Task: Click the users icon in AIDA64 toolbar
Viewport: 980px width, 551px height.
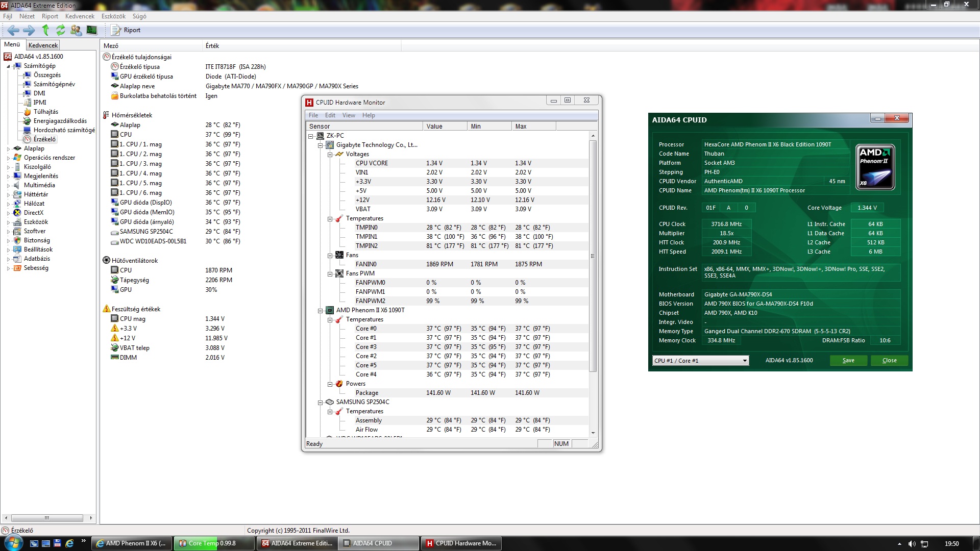Action: pos(76,30)
